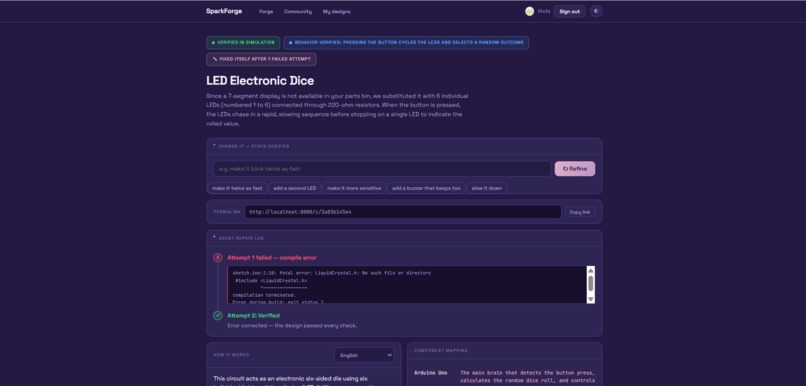Click the red failed attempt icon

[218, 258]
